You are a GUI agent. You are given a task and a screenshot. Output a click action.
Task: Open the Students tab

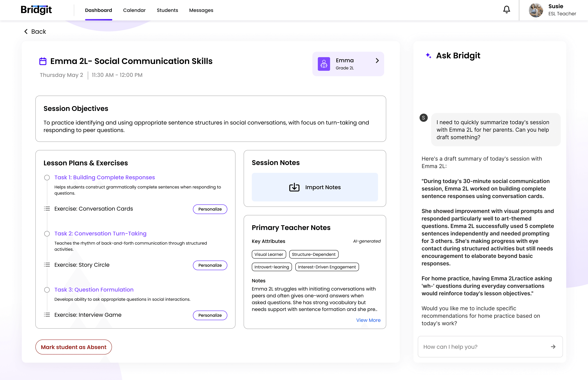point(167,10)
